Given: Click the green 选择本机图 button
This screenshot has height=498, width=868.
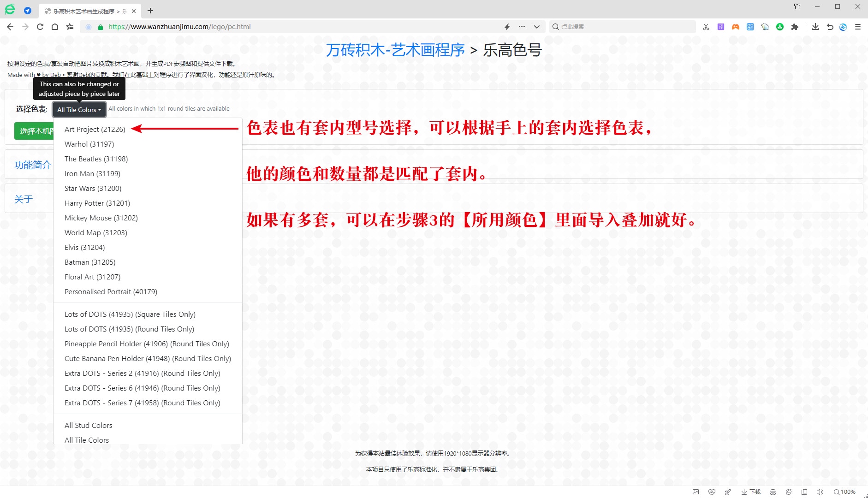Looking at the screenshot, I should 35,131.
